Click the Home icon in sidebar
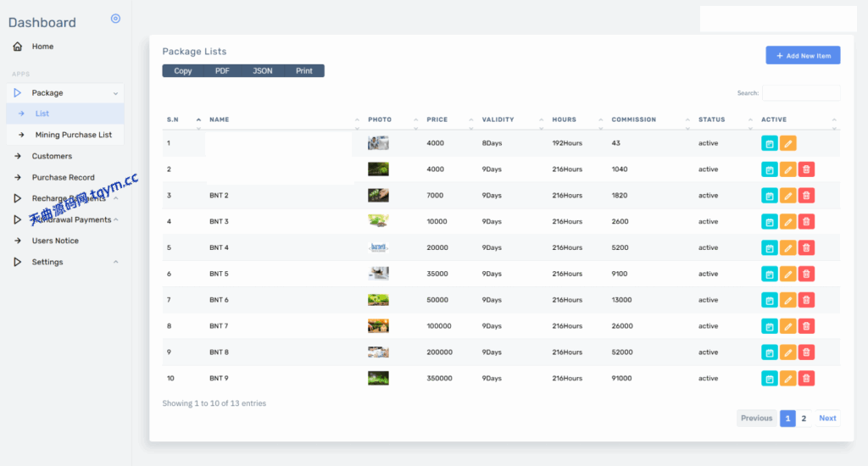This screenshot has width=868, height=466. (18, 47)
